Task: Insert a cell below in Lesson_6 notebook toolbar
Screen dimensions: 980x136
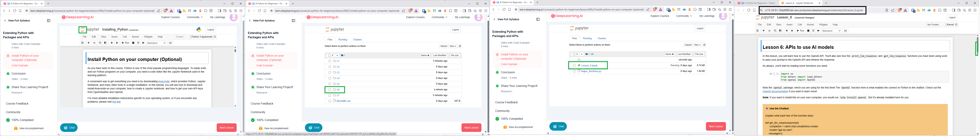Action: click(764, 31)
